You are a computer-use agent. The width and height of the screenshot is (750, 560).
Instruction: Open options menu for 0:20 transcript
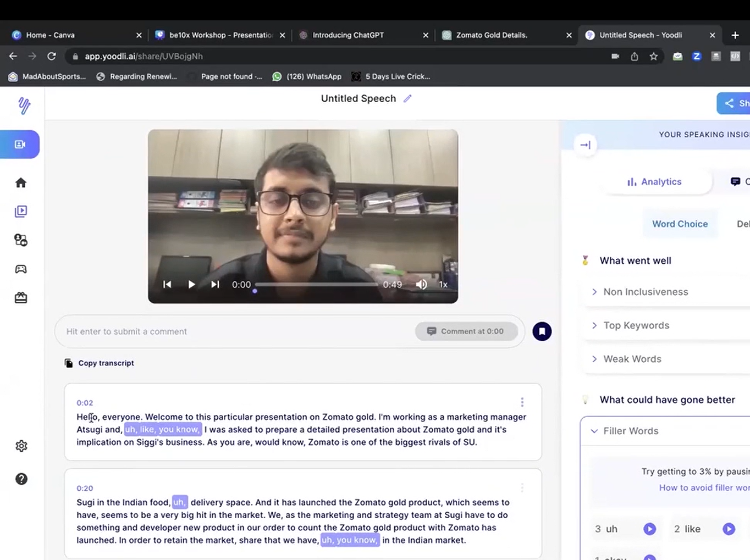522,487
